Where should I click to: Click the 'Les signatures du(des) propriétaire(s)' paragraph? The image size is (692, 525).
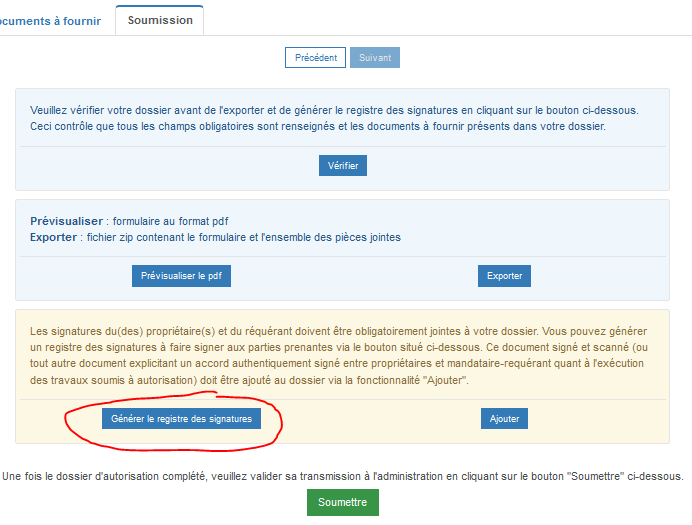[x=338, y=356]
